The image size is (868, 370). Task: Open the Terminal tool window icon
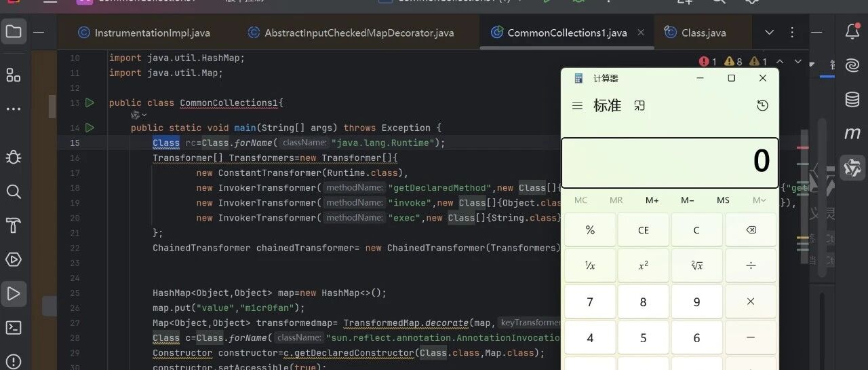tap(14, 328)
